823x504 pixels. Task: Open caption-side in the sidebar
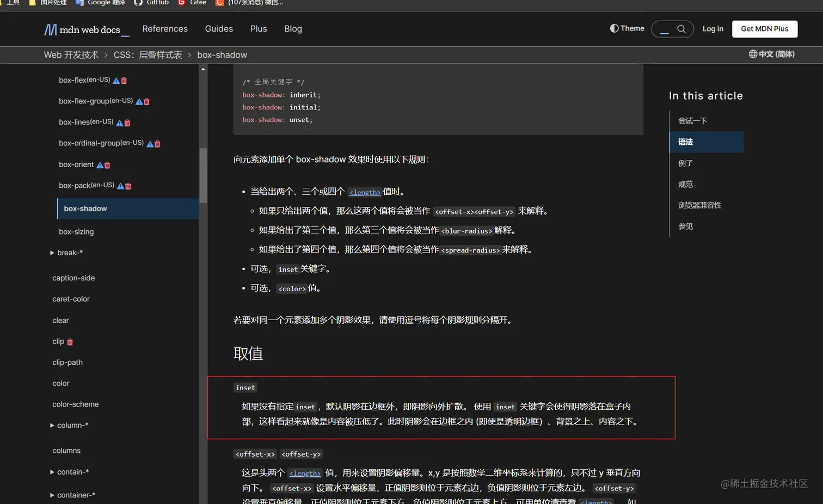73,278
